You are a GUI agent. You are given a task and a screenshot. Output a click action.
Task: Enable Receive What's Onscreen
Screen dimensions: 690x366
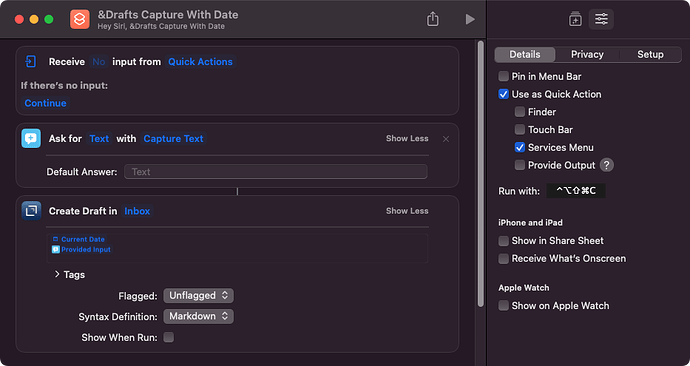point(503,259)
